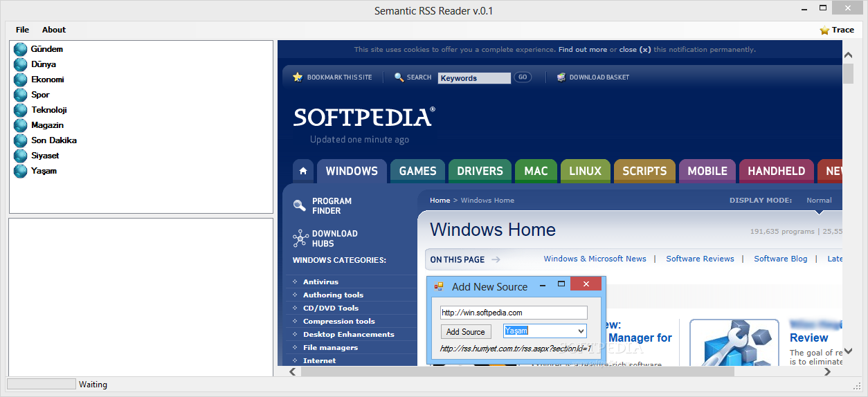Click the Trace label in the menu bar
The width and height of the screenshot is (868, 397).
pos(843,30)
